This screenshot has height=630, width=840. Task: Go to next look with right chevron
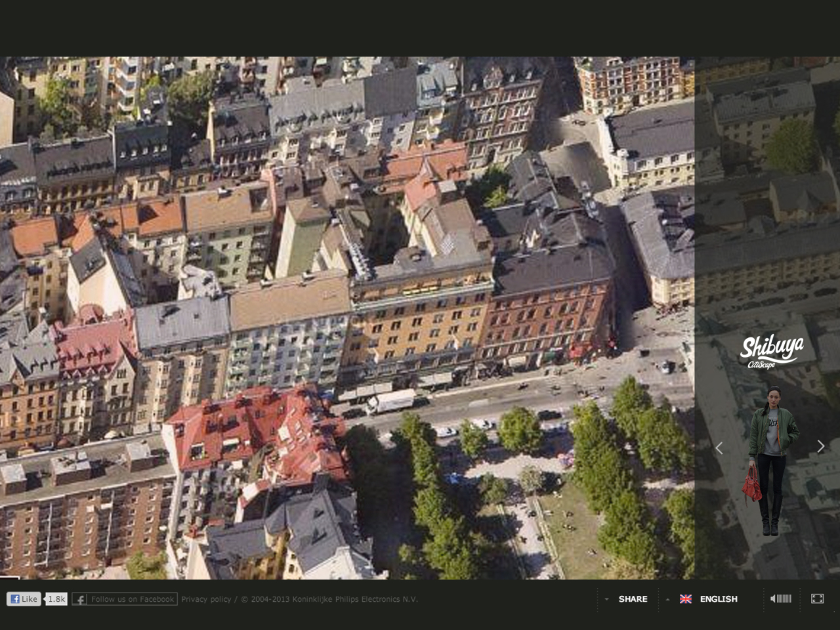click(820, 446)
